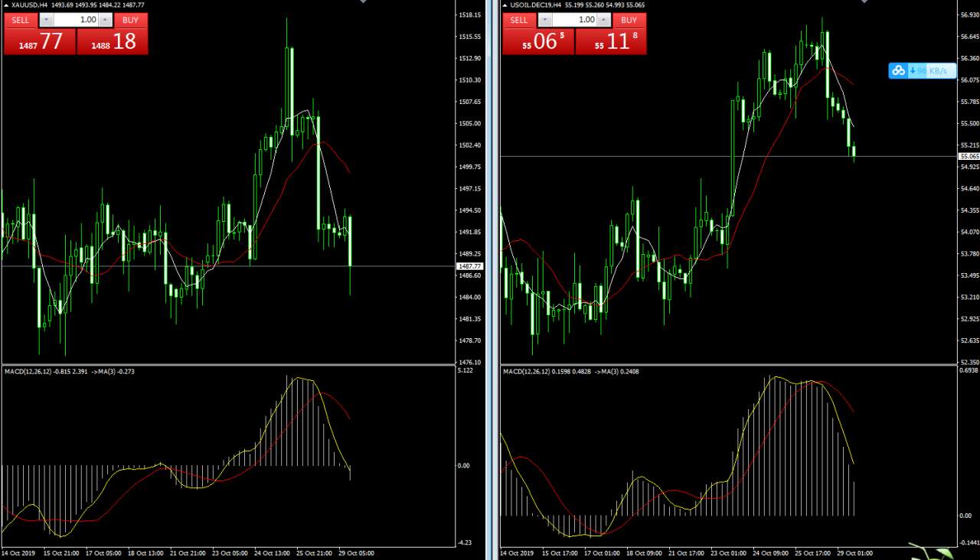Click SELL on the XAUUSD chart

click(21, 20)
